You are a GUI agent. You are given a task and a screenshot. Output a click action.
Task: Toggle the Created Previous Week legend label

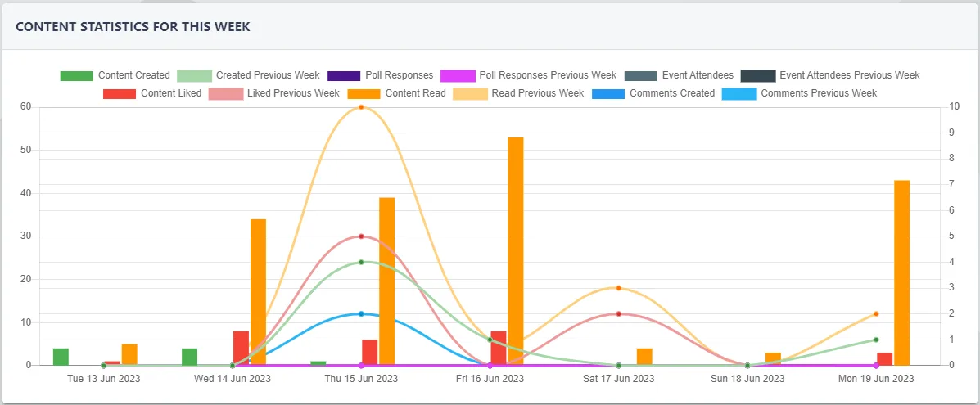point(268,75)
